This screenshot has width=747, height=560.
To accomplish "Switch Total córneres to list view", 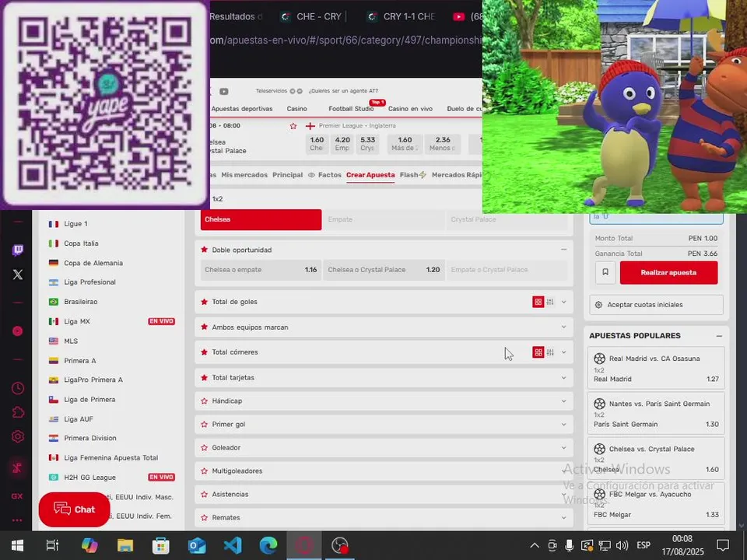I will click(x=550, y=352).
